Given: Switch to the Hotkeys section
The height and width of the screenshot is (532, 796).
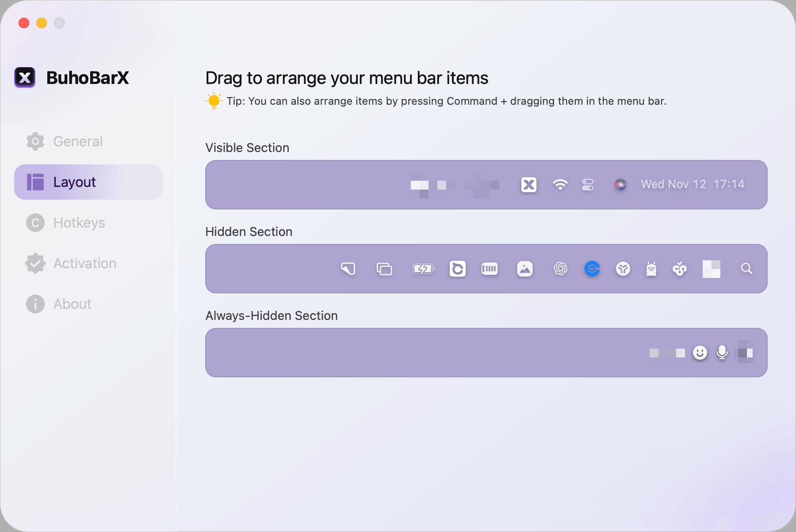Looking at the screenshot, I should click(x=79, y=223).
